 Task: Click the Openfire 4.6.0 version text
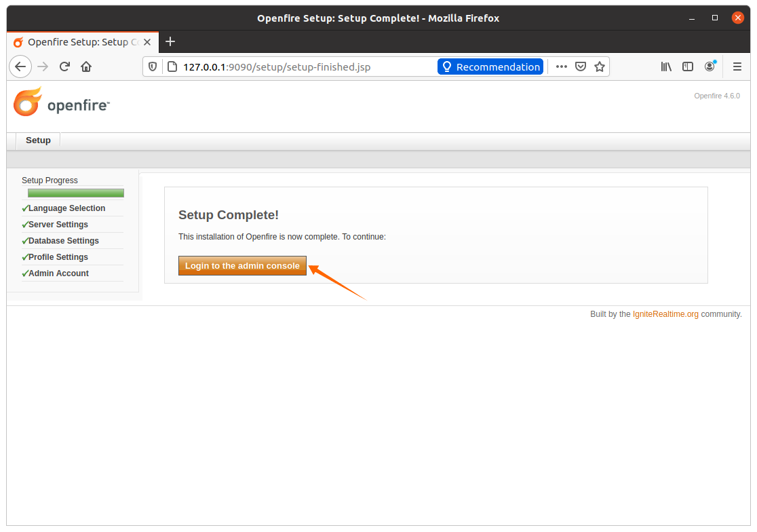[x=717, y=96]
